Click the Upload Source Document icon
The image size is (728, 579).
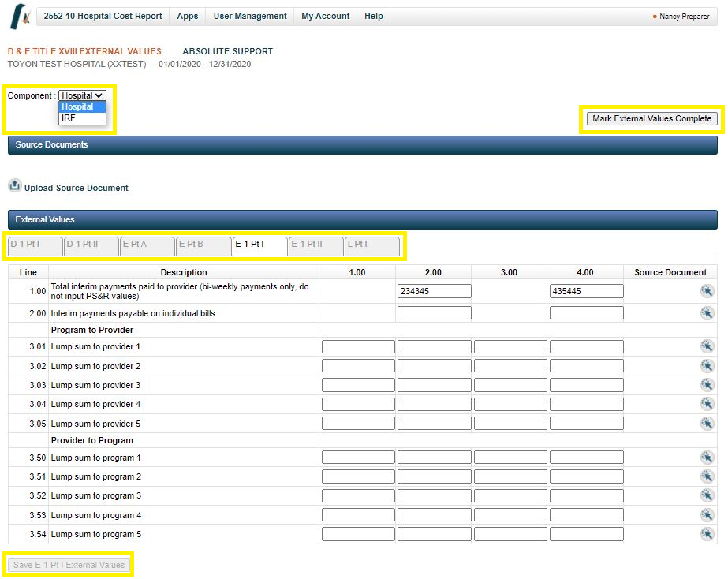coord(14,185)
